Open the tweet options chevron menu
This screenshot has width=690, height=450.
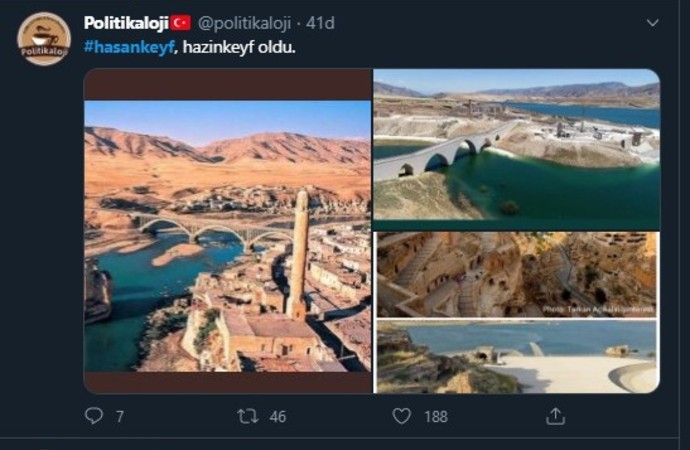pos(652,22)
